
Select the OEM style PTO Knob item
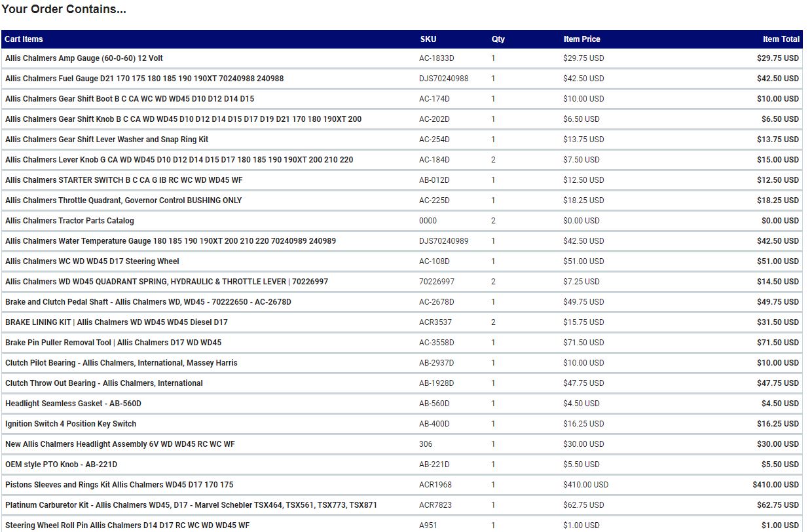61,465
